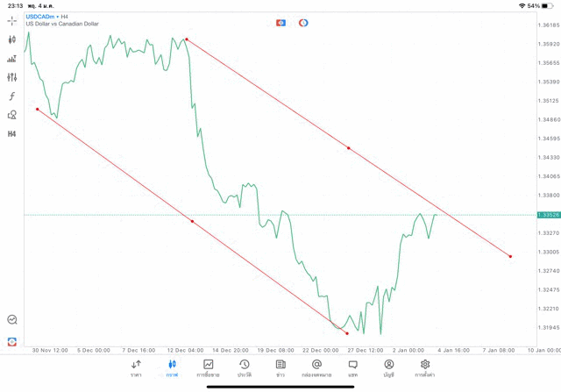
Task: Switch to the ราคา (Quotes) tab
Action: pyautogui.click(x=136, y=367)
